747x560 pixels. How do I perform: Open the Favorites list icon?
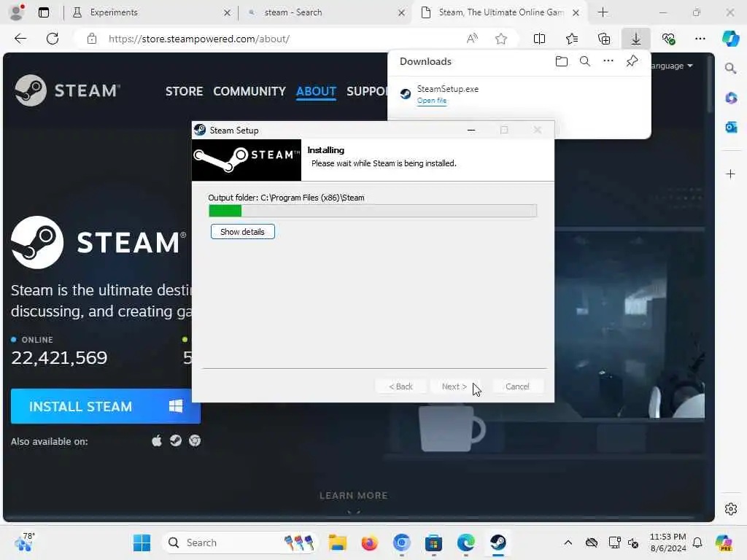tap(572, 39)
